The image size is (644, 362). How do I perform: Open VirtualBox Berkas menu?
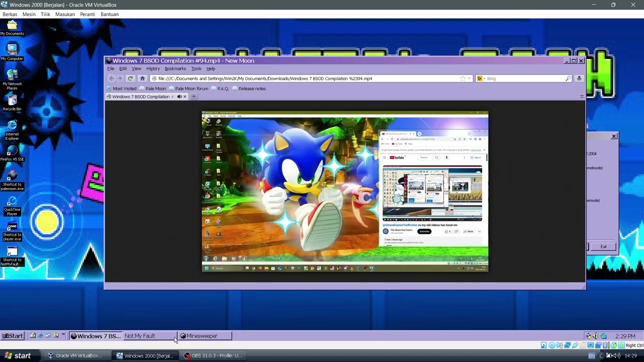click(x=10, y=14)
